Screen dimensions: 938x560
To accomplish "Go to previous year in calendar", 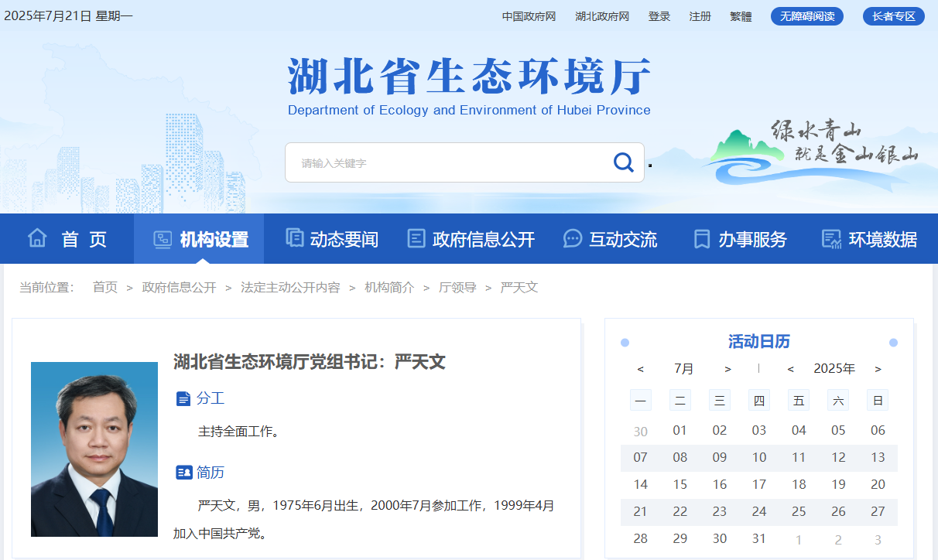I will click(790, 369).
